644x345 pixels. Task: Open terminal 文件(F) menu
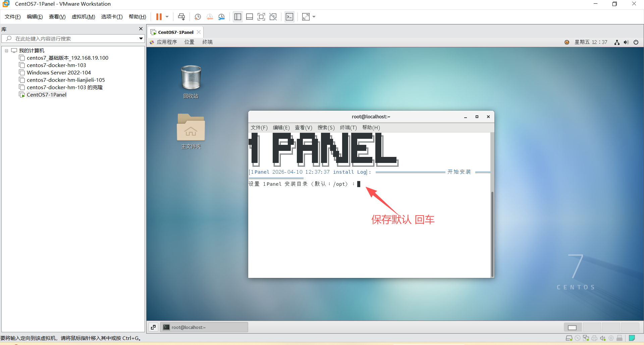259,127
